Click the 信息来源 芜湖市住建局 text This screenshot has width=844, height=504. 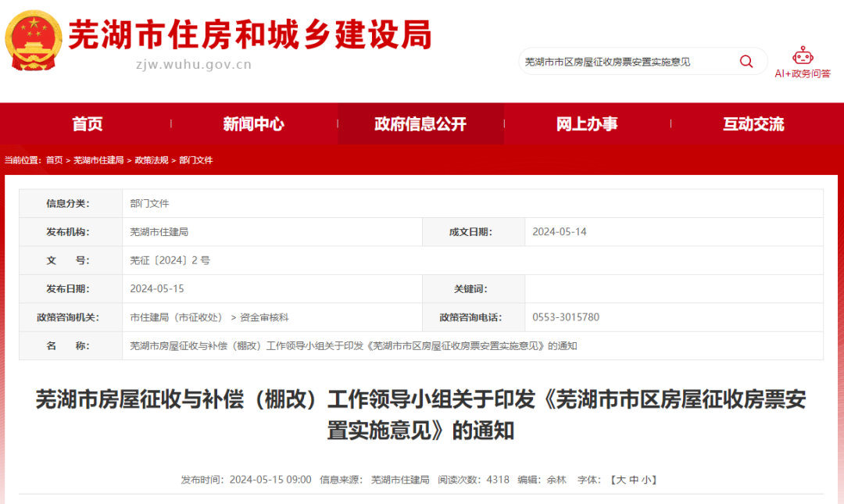[374, 480]
